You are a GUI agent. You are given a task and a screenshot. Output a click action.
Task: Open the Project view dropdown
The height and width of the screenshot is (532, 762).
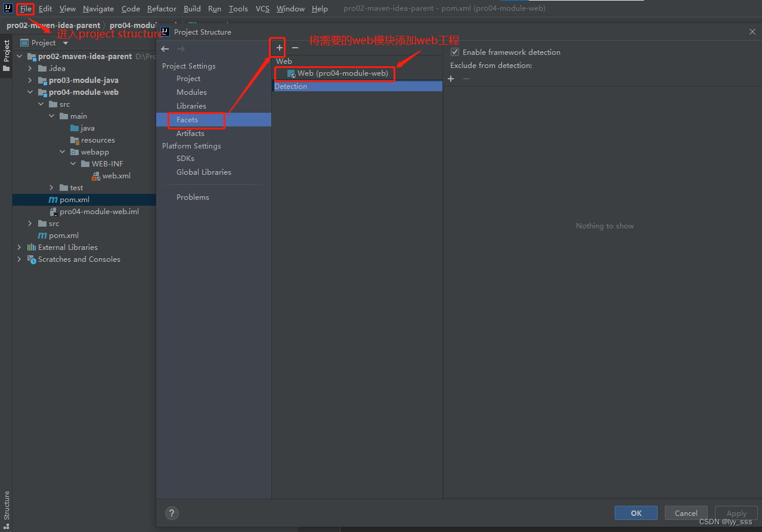coord(66,43)
